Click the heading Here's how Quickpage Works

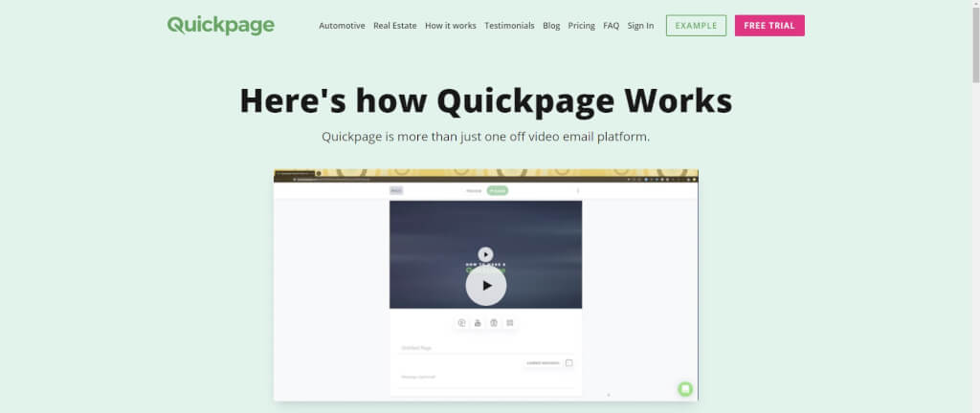(485, 100)
